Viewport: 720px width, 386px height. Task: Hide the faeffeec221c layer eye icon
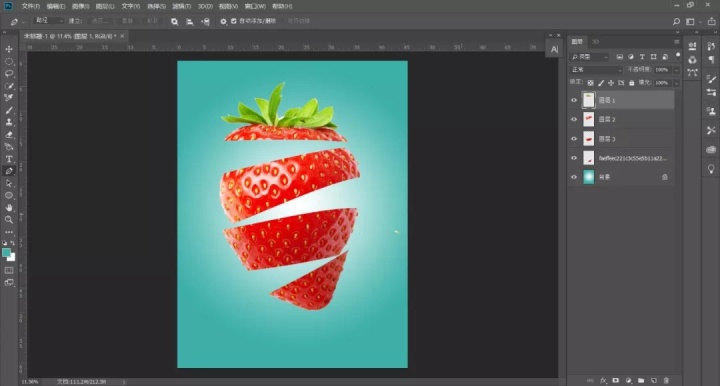(x=574, y=158)
